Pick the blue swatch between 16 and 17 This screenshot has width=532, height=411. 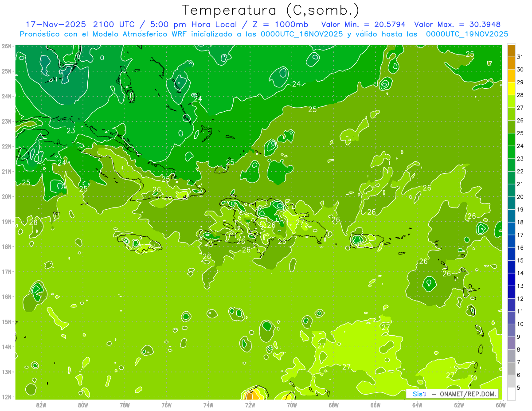pos(511,241)
